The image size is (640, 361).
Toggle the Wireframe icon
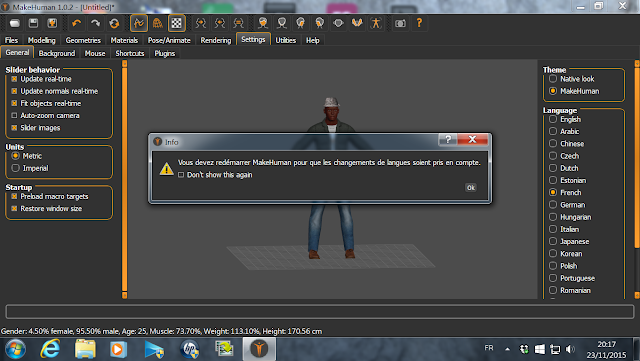point(158,23)
